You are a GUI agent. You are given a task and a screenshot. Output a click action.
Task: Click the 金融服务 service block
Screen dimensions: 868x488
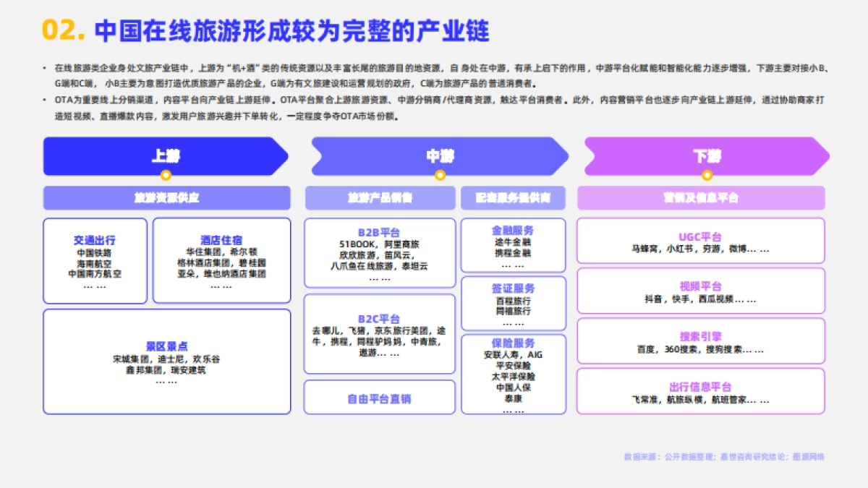point(512,246)
